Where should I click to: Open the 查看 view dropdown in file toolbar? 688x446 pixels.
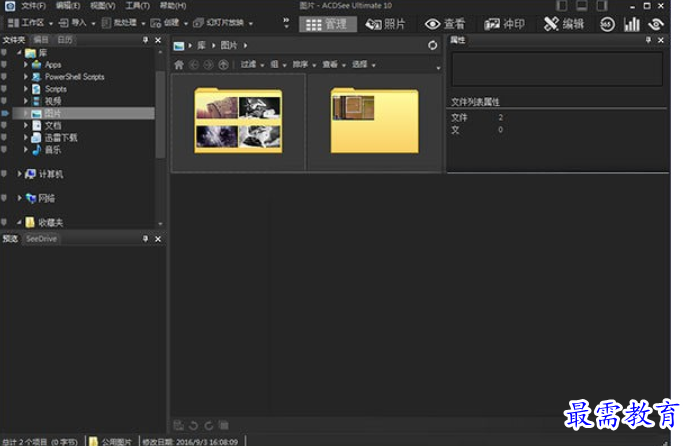coord(334,65)
